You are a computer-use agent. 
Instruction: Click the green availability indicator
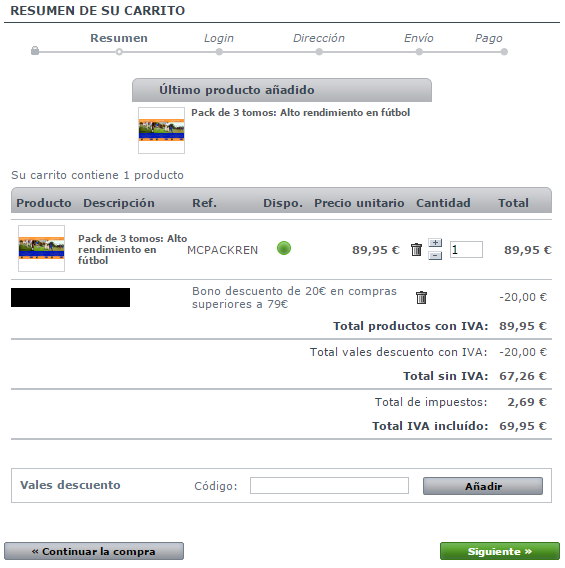point(284,248)
